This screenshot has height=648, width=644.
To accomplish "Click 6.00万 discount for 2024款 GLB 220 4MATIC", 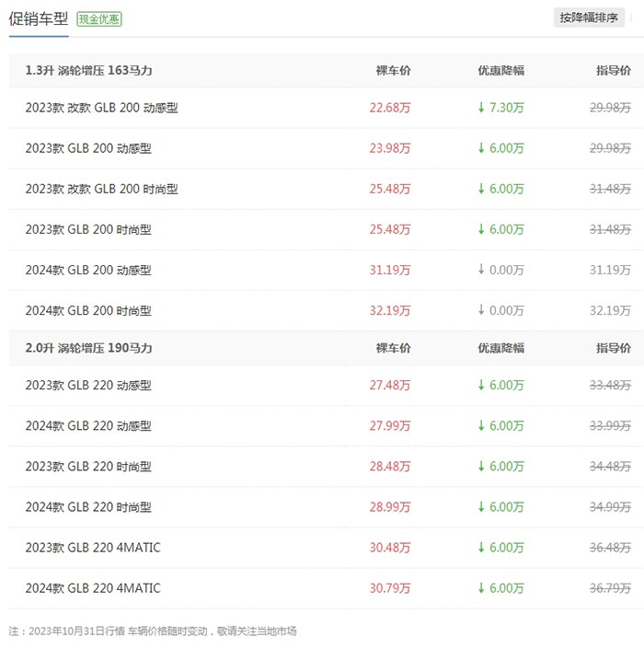I will [x=506, y=588].
